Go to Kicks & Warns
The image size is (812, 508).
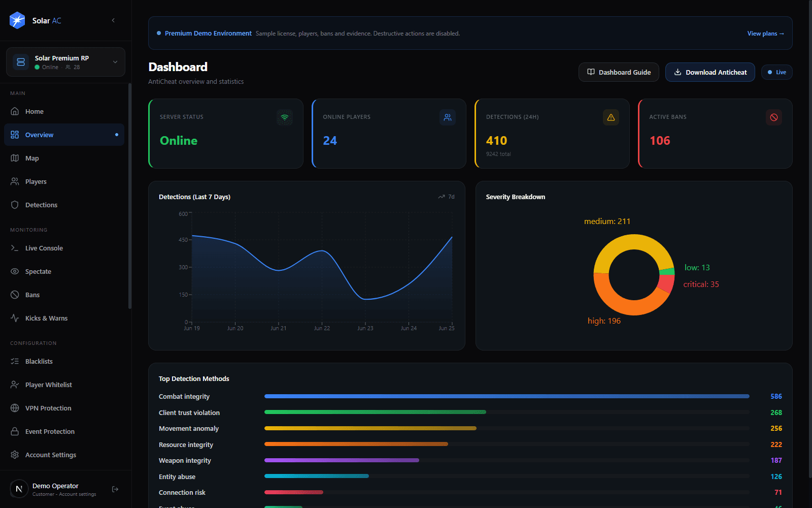coord(64,318)
